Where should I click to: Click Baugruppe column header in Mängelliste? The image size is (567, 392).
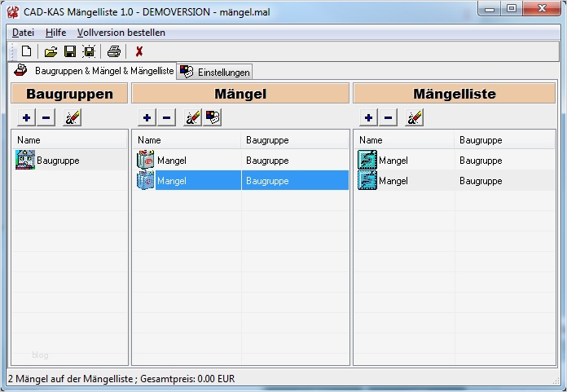click(504, 140)
